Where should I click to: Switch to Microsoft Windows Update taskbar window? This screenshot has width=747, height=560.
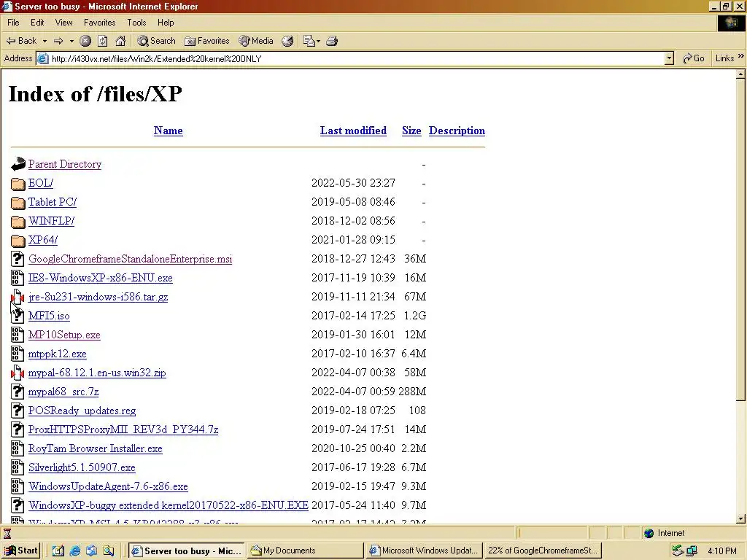coord(425,551)
